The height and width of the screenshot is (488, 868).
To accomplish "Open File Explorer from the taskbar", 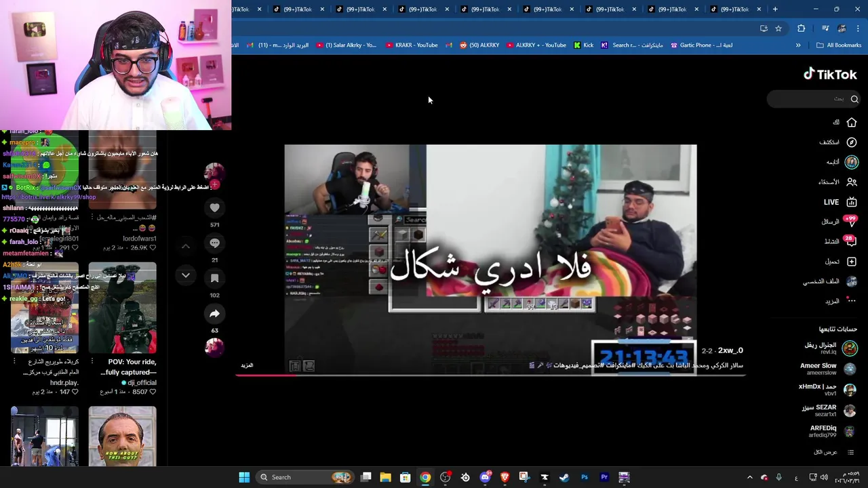I will 385,477.
